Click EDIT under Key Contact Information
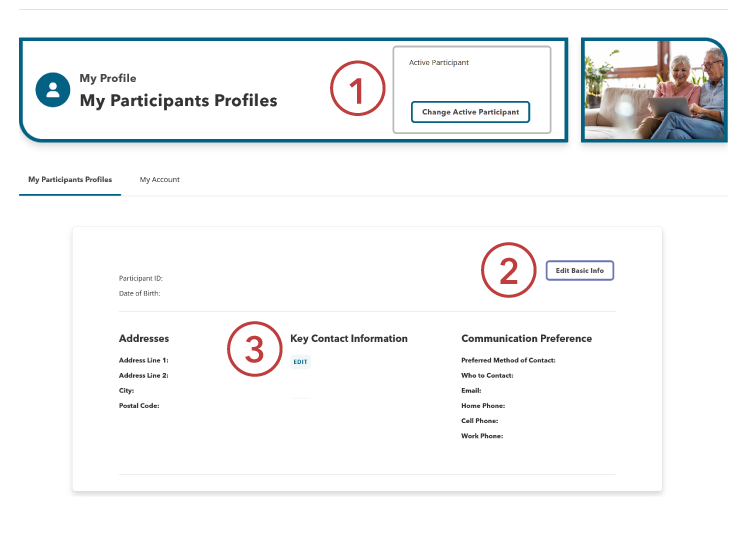742x553 pixels. [301, 361]
